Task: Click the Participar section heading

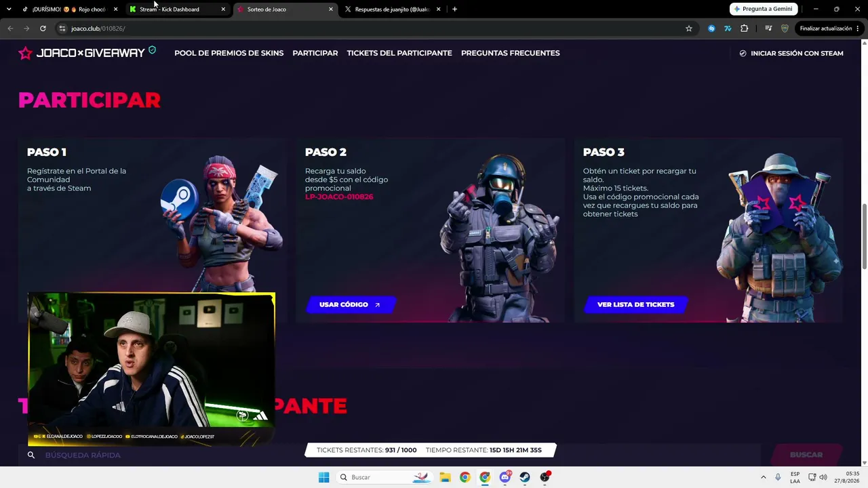Action: point(90,100)
